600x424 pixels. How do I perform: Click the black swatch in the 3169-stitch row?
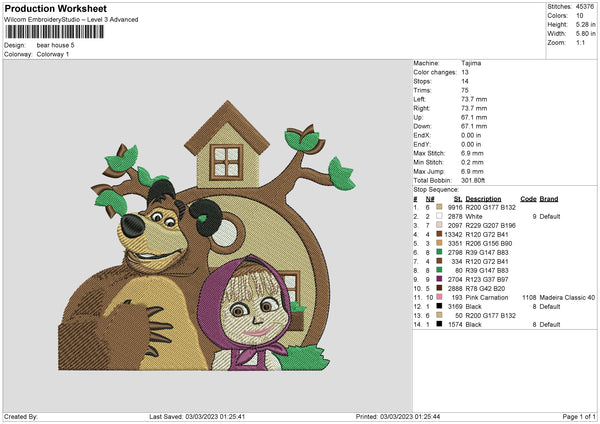439,306
